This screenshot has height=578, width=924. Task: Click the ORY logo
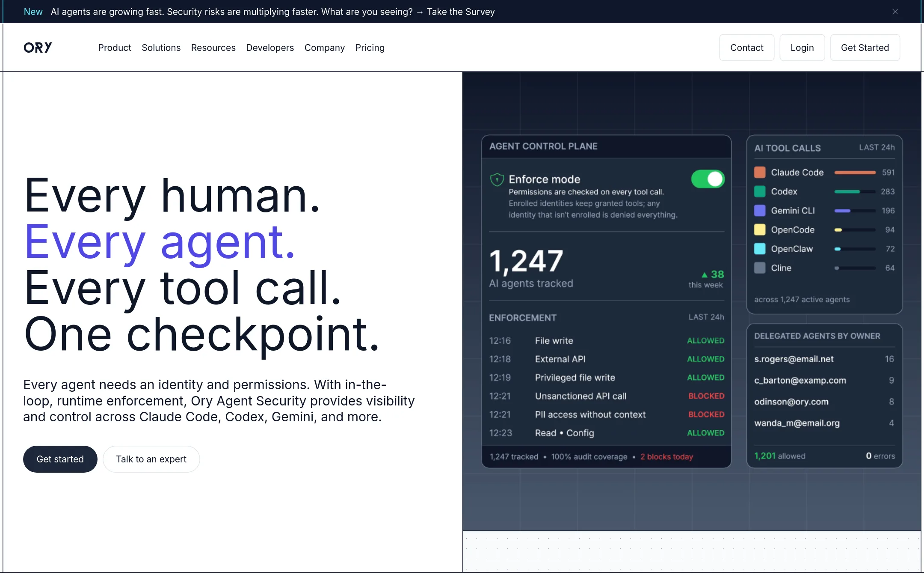38,48
